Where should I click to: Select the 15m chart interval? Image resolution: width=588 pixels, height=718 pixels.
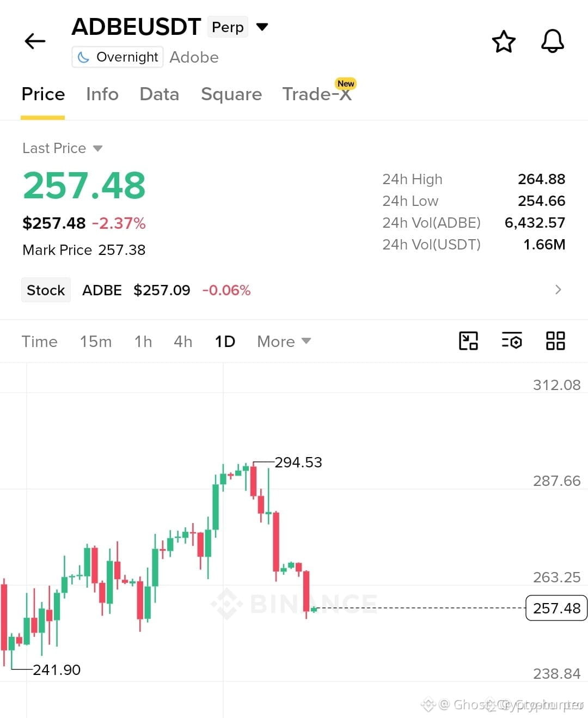[96, 342]
